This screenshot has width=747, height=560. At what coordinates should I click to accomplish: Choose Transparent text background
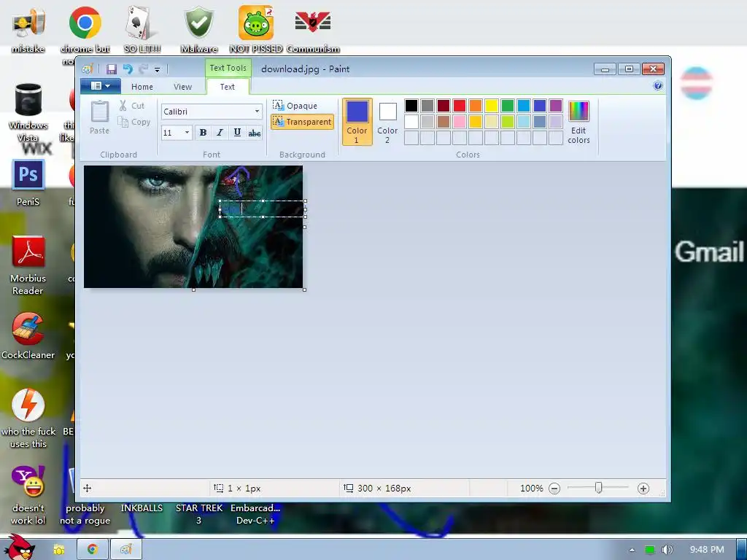click(x=302, y=122)
